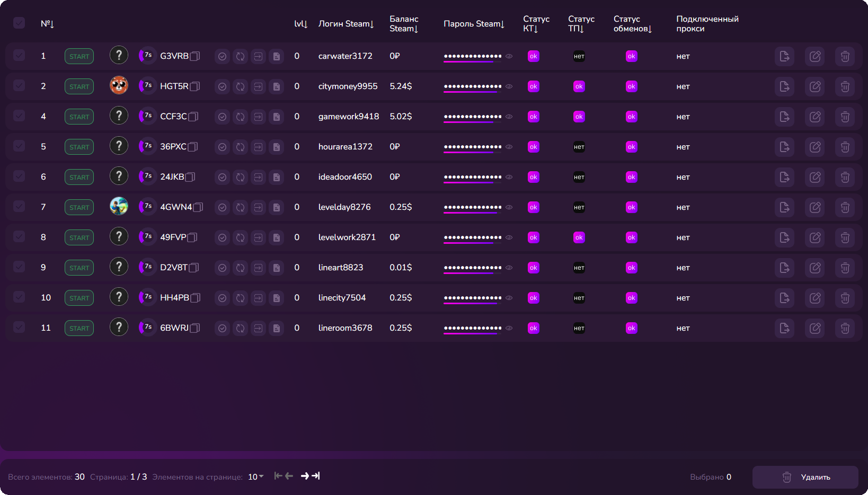Click refresh icon in hourarea1372 row
Screen dimensions: 868x495
click(240, 147)
